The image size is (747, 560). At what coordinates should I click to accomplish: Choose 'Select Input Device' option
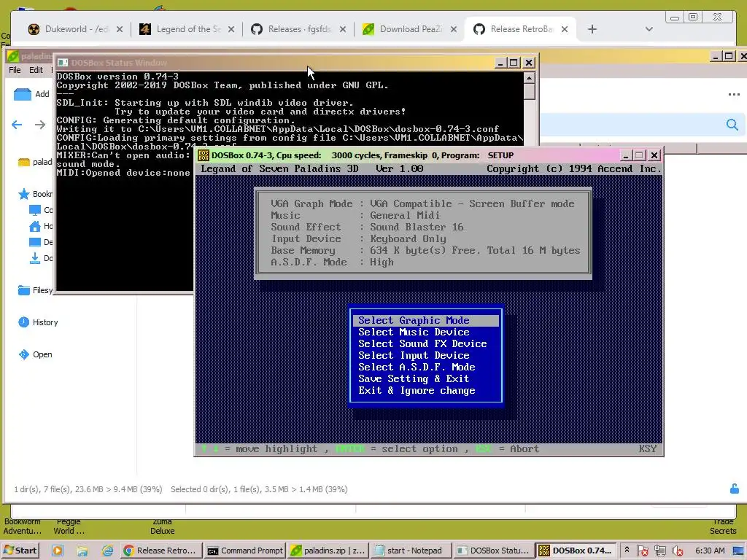pos(414,355)
